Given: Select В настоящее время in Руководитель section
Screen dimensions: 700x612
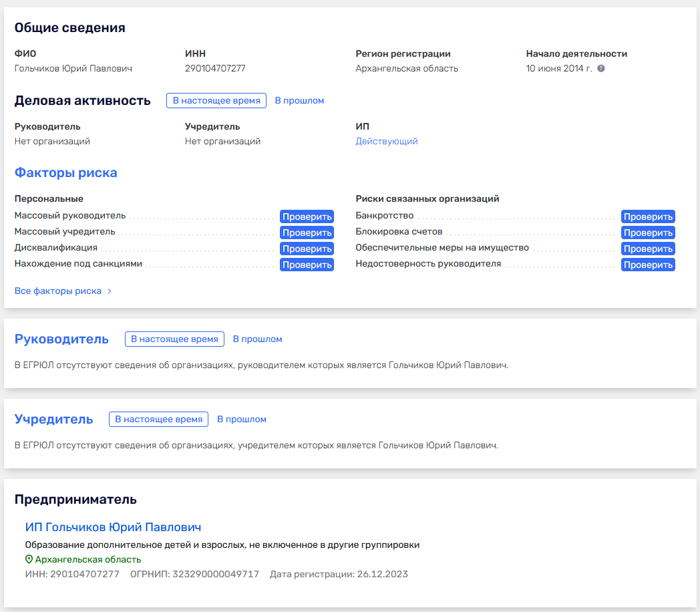Looking at the screenshot, I should 174,339.
